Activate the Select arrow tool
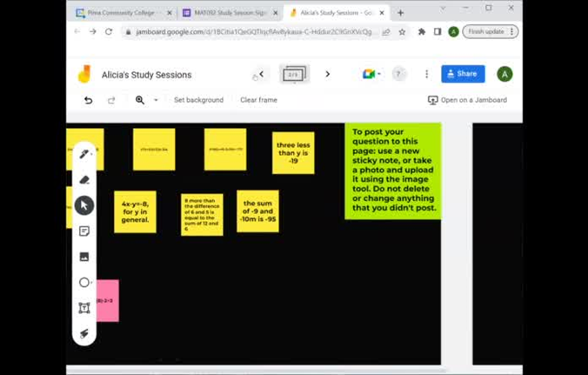This screenshot has height=375, width=588. (x=84, y=205)
